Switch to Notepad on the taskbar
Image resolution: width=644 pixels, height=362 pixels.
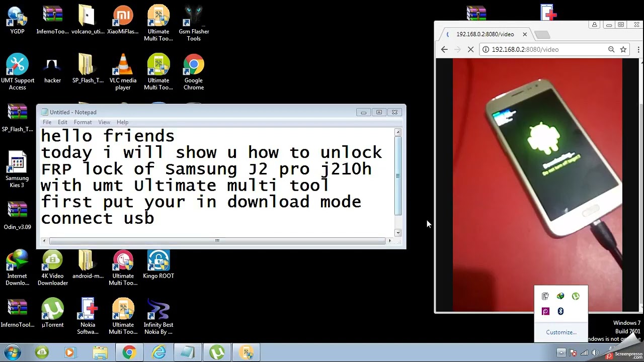click(188, 353)
